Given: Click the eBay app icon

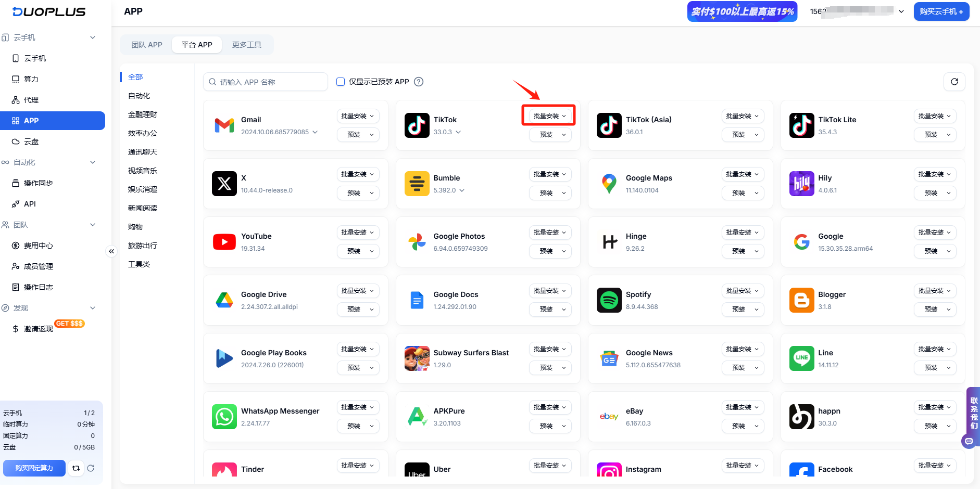Looking at the screenshot, I should 609,417.
